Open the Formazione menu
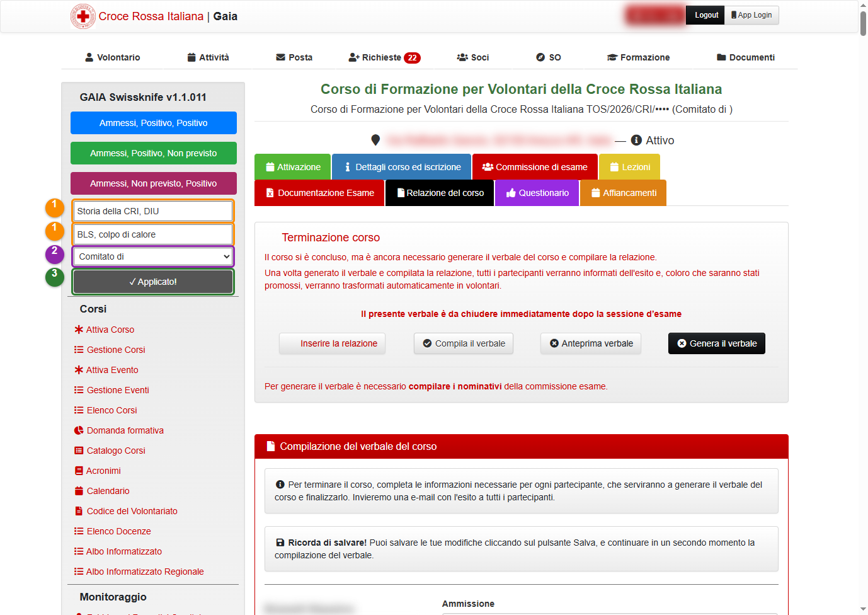Screen dimensions: 868x615 click(x=638, y=57)
